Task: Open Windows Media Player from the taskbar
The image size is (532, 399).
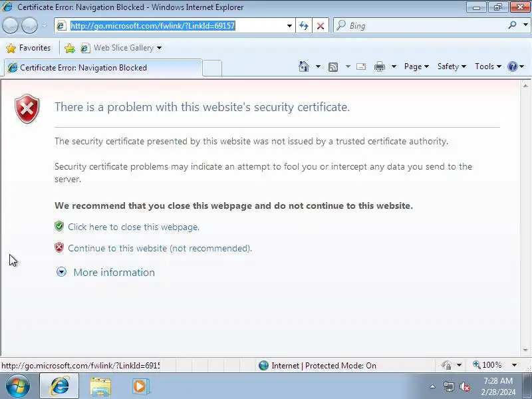Action: tap(140, 386)
